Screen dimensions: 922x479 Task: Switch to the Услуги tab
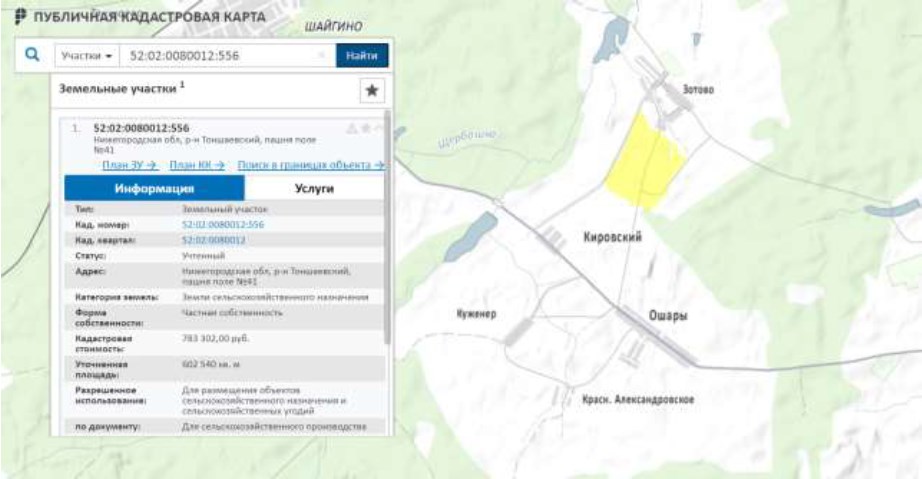(314, 189)
